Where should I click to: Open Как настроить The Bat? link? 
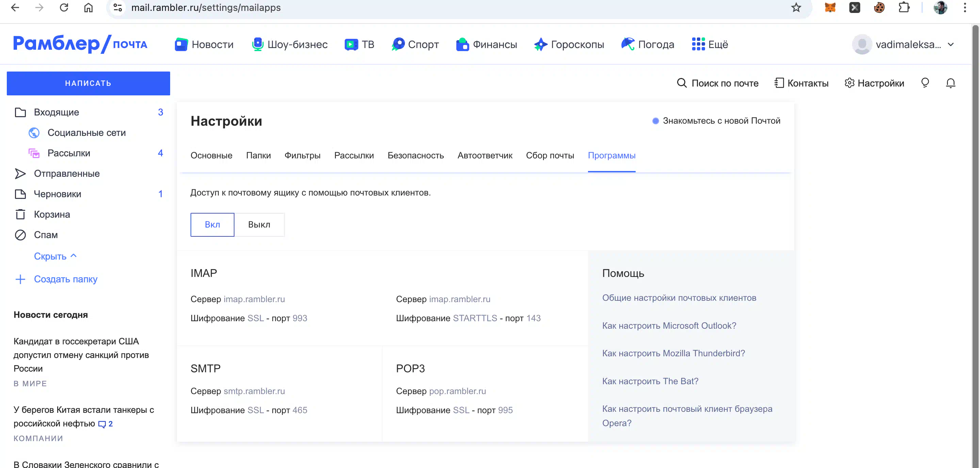[650, 381]
